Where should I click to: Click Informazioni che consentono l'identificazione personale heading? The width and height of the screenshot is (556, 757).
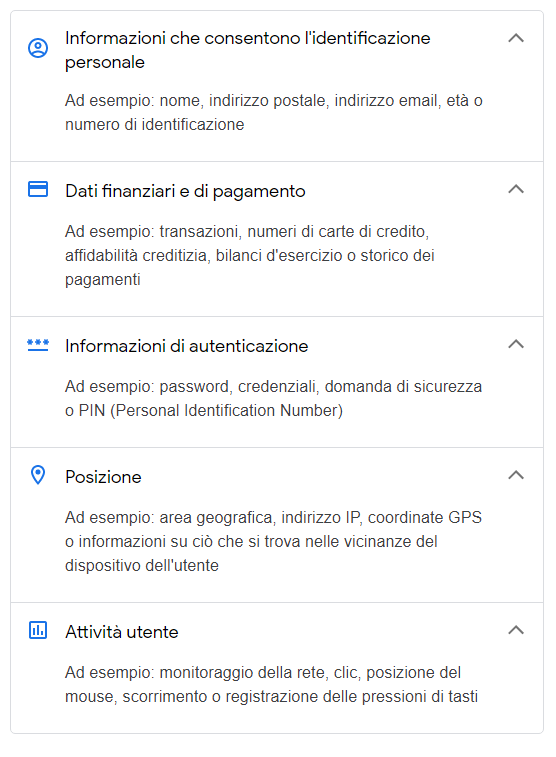(248, 50)
